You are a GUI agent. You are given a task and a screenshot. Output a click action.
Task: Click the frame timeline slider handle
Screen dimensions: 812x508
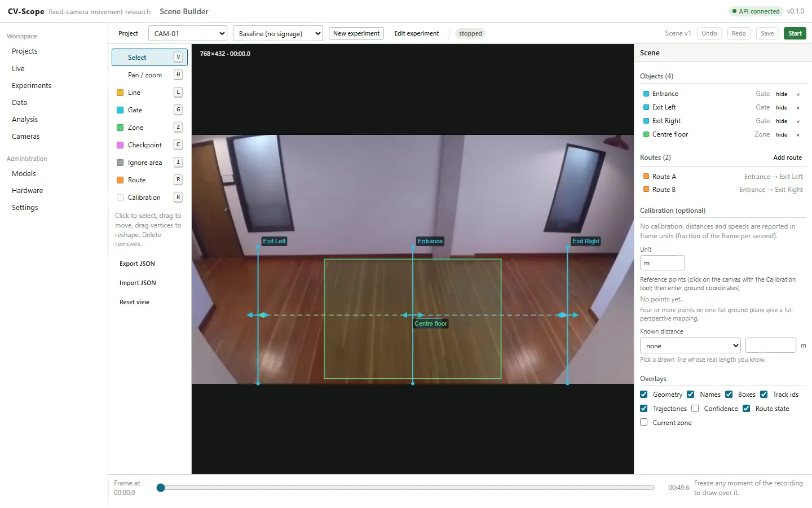[x=161, y=488]
